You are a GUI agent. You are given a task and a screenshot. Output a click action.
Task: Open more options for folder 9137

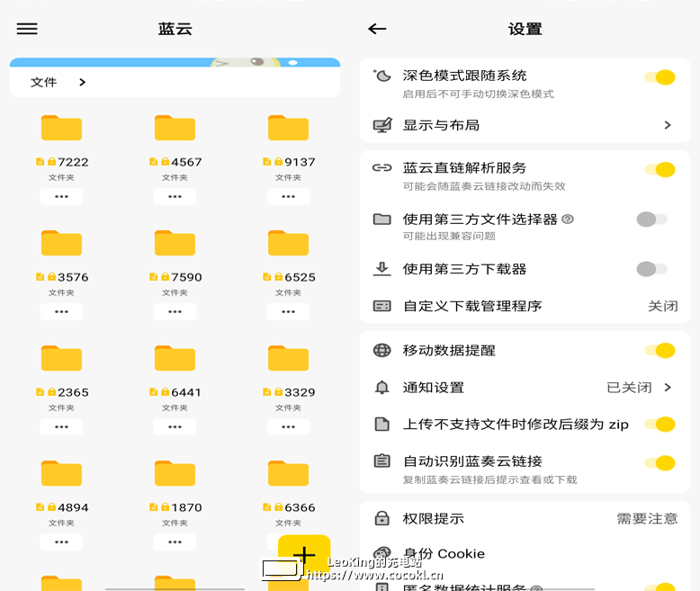(x=289, y=196)
